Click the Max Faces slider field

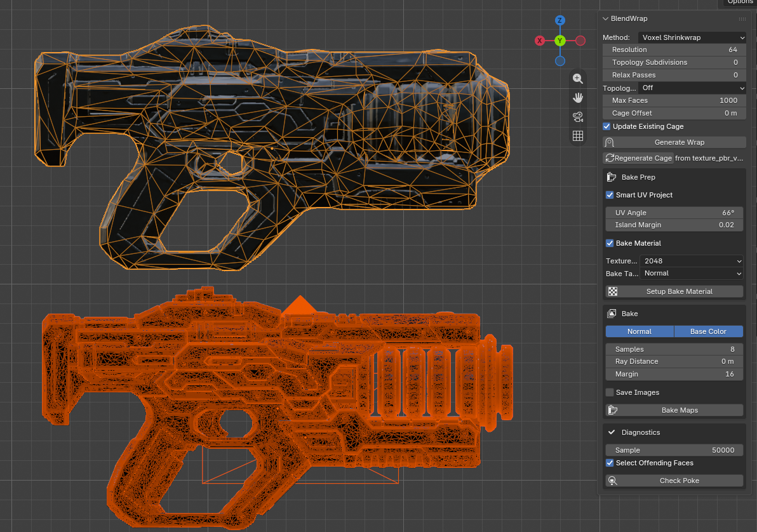(674, 100)
